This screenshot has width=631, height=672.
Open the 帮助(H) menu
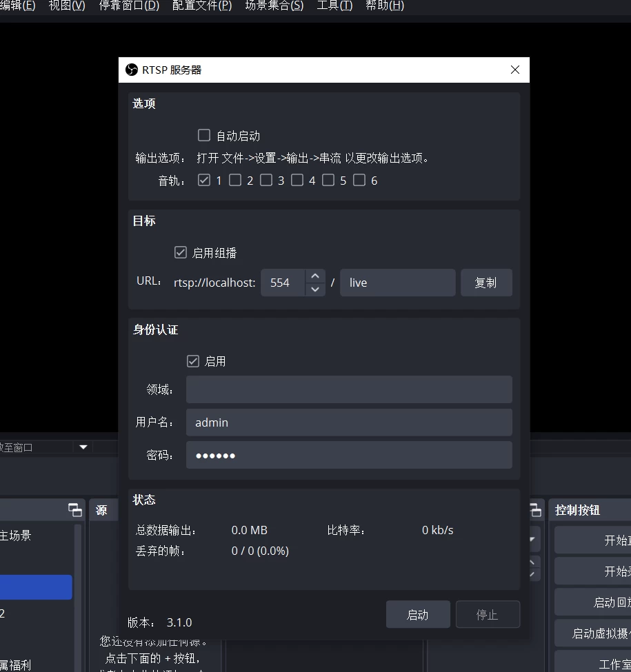385,6
